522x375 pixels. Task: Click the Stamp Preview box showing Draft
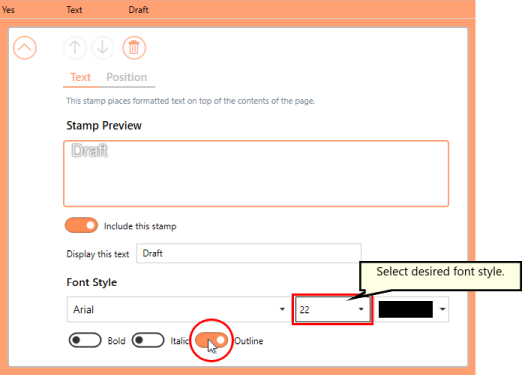pos(256,174)
